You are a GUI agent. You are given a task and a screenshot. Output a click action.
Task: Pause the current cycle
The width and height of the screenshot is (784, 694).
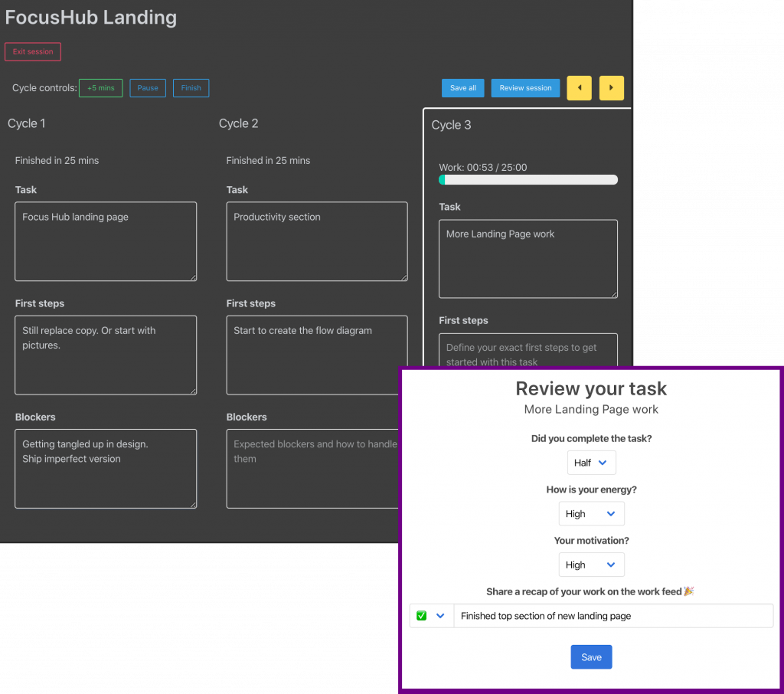148,88
